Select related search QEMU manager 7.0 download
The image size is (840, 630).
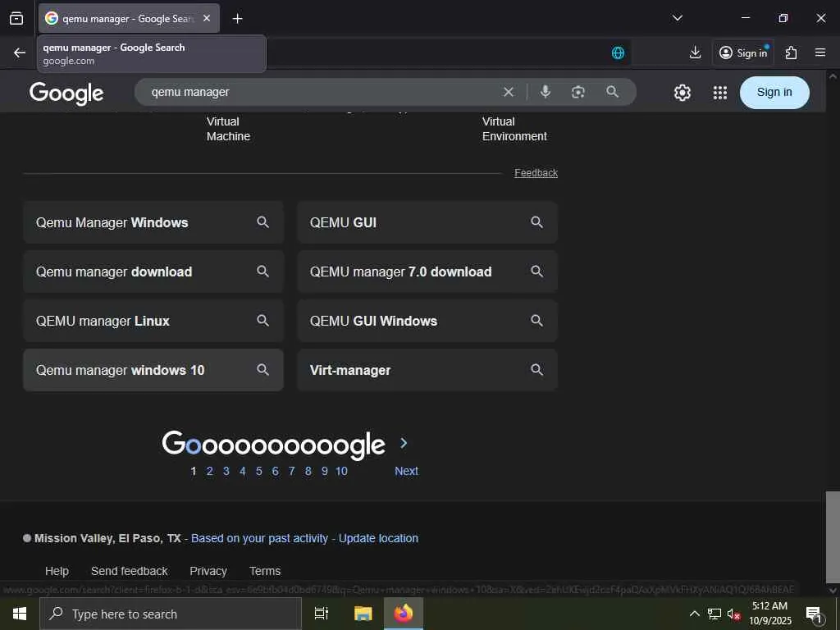click(x=427, y=272)
